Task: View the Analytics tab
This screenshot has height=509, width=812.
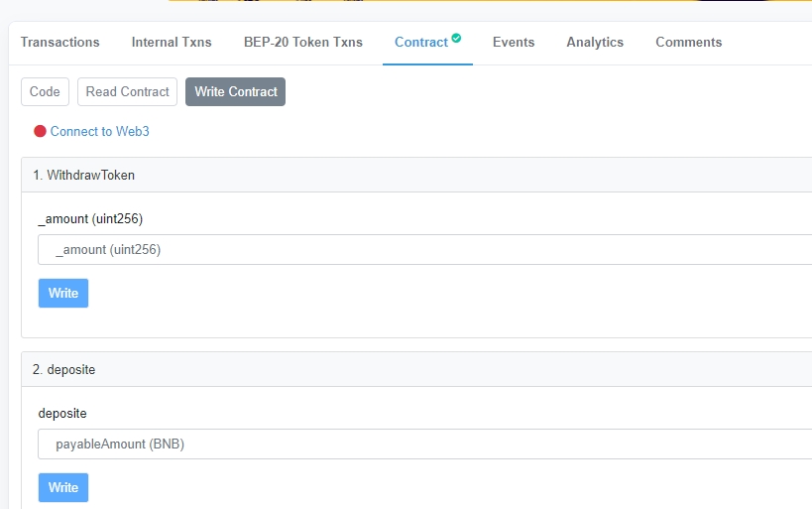Action: tap(595, 43)
